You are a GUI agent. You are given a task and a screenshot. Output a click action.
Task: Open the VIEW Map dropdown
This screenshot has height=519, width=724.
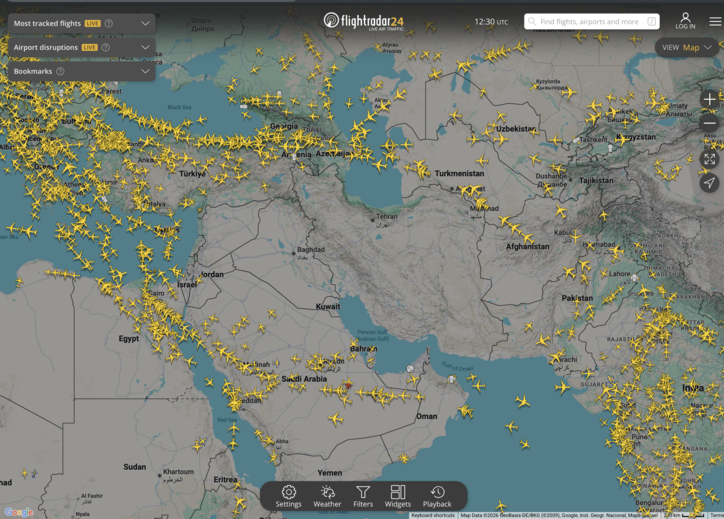(x=687, y=47)
